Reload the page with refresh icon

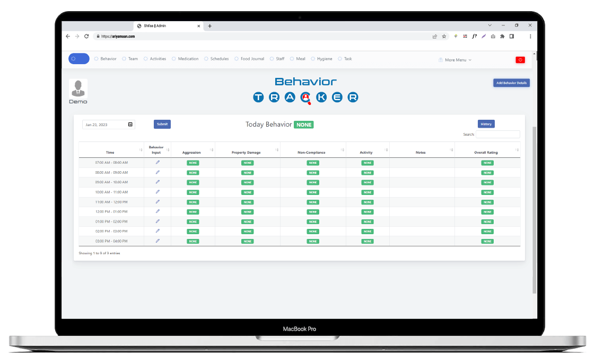coord(86,37)
